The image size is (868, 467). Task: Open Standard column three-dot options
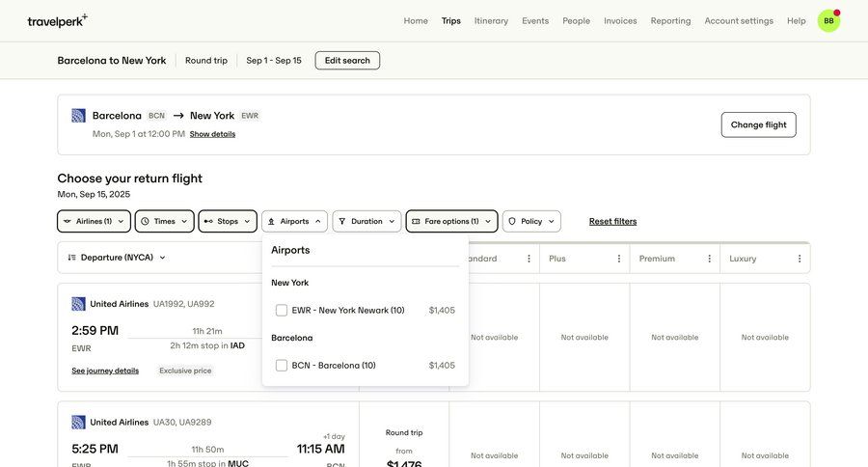pyautogui.click(x=529, y=259)
